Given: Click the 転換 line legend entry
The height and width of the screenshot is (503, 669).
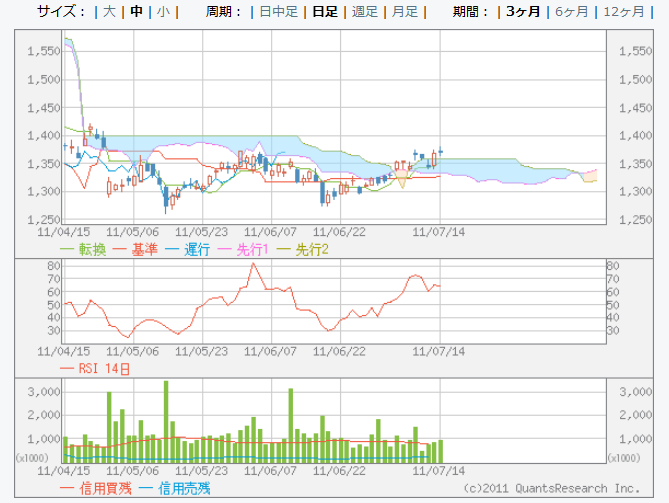Looking at the screenshot, I should (x=91, y=249).
